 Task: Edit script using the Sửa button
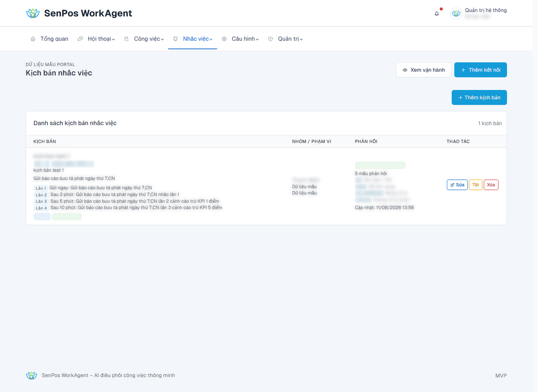click(x=457, y=185)
